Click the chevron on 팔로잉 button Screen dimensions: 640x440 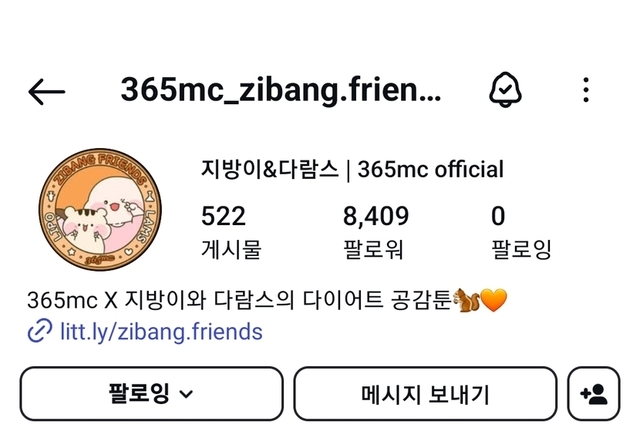tap(186, 394)
